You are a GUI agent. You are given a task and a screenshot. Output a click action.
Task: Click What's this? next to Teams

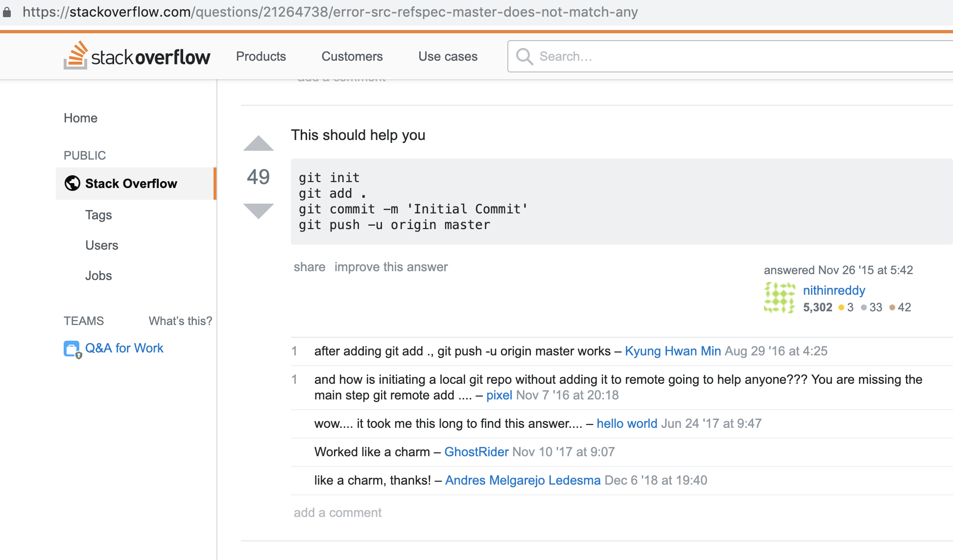tap(180, 321)
